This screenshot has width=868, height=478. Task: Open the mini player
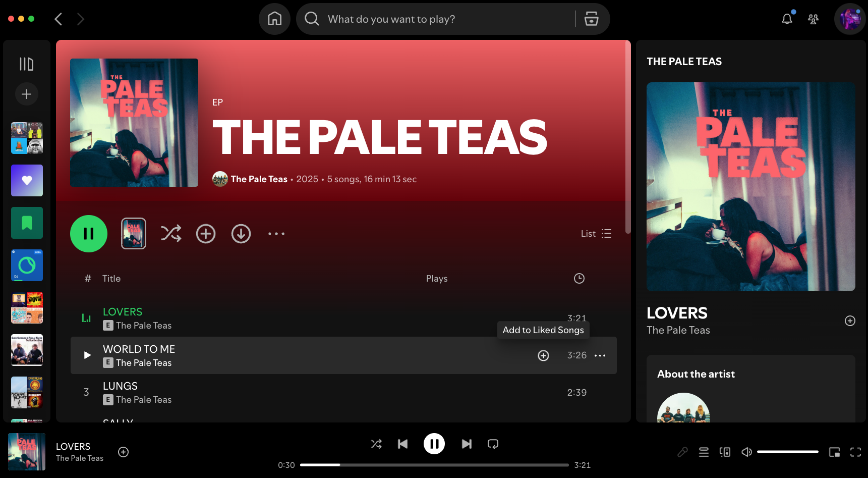[x=835, y=452]
